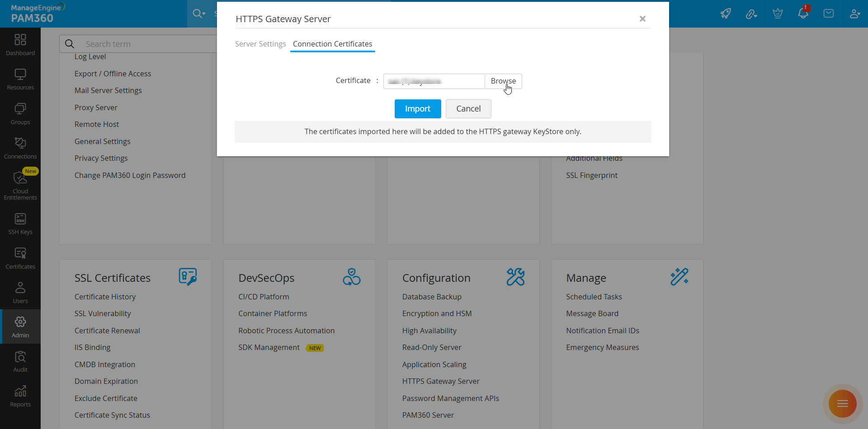Screen dimensions: 868x429
Task: Expand the user profile dropdown in the top bar
Action: 854,14
